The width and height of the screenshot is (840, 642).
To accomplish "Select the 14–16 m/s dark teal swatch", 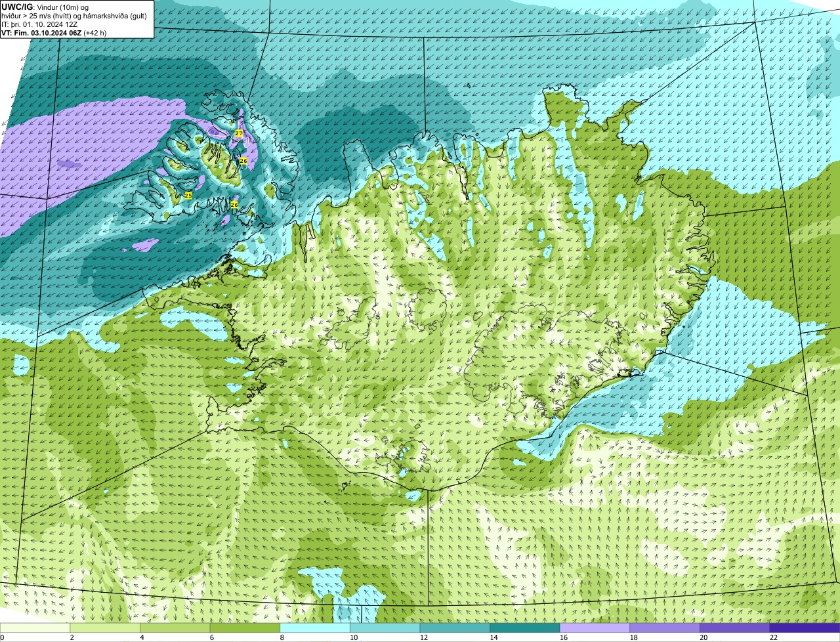I will [x=524, y=628].
